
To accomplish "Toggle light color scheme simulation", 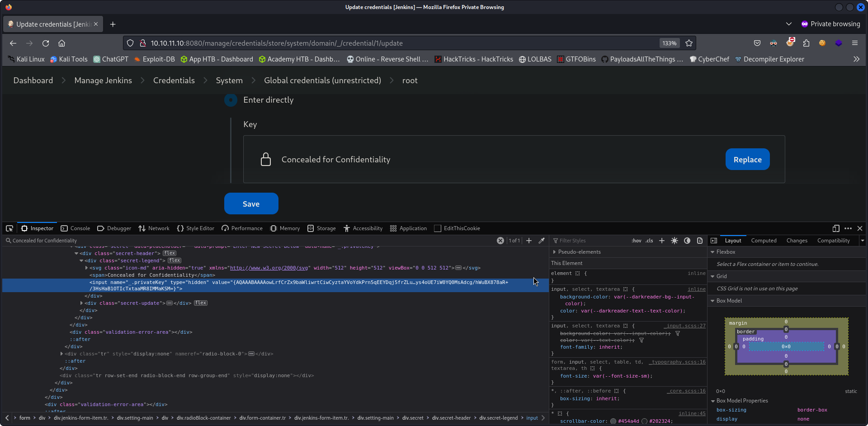I will click(675, 241).
